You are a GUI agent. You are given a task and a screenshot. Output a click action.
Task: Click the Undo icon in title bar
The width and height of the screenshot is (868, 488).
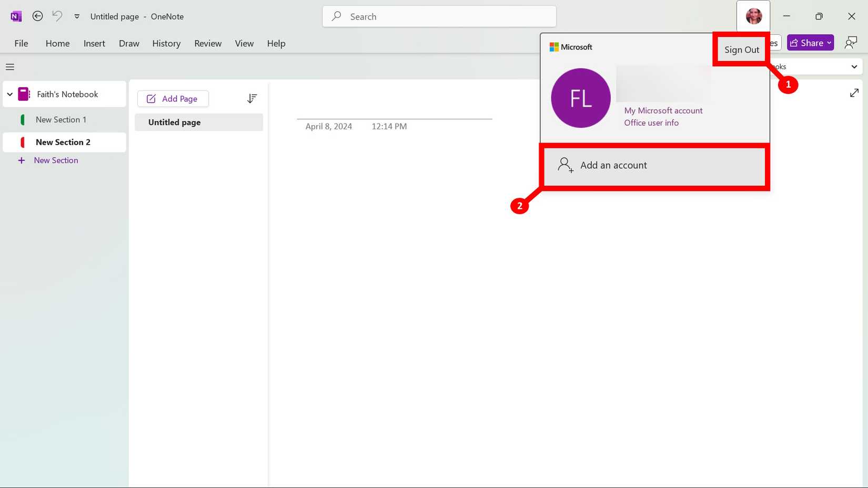pyautogui.click(x=57, y=16)
